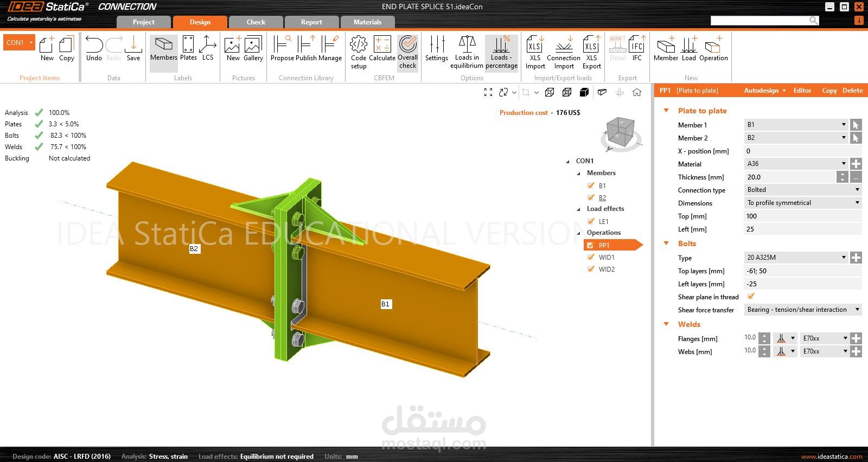Viewport: 868px width, 462px height.
Task: Uncheck member B1 in tree
Action: (591, 185)
